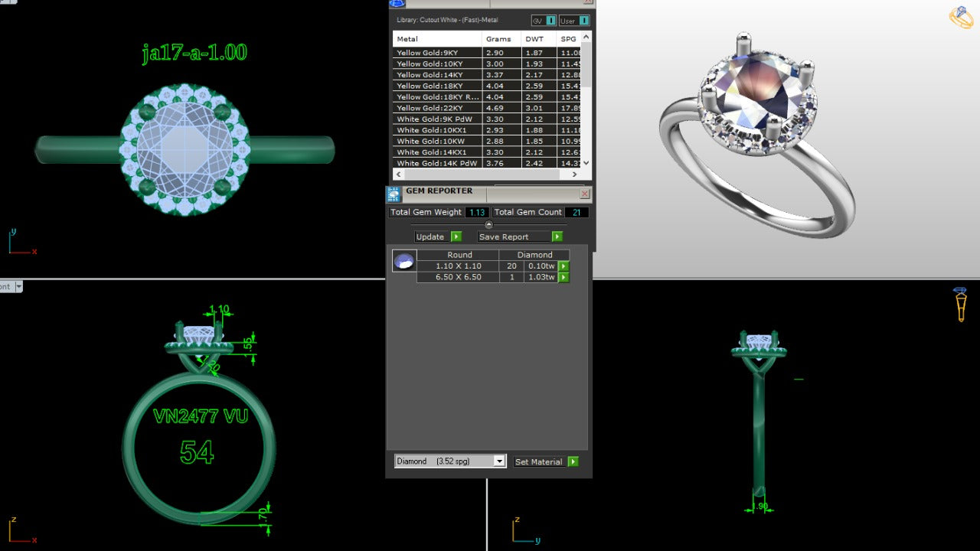Click the 1.10 dimension label in front view
The height and width of the screenshot is (551, 980).
click(x=219, y=310)
